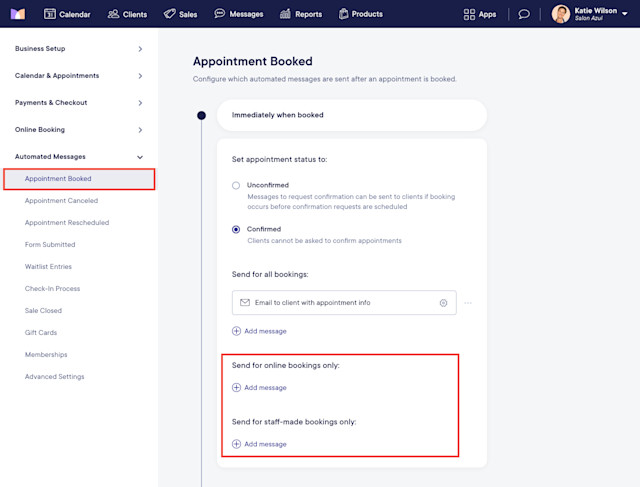The image size is (640, 487).
Task: Open Sale Closed settings
Action: pyautogui.click(x=43, y=311)
